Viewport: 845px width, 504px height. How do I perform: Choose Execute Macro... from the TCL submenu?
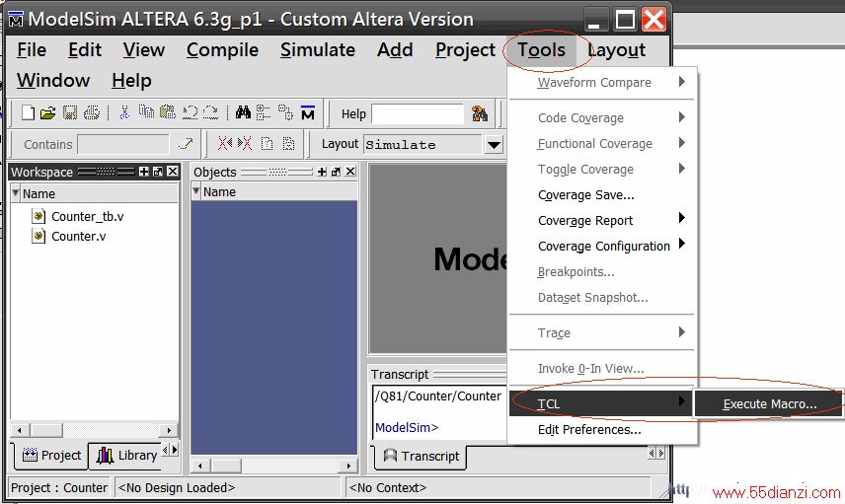coord(768,403)
